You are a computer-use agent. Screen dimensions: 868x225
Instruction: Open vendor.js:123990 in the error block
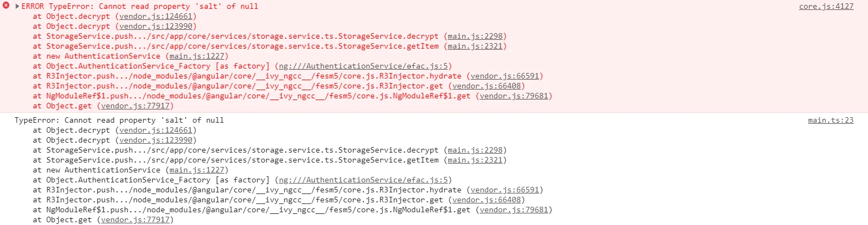click(x=156, y=26)
